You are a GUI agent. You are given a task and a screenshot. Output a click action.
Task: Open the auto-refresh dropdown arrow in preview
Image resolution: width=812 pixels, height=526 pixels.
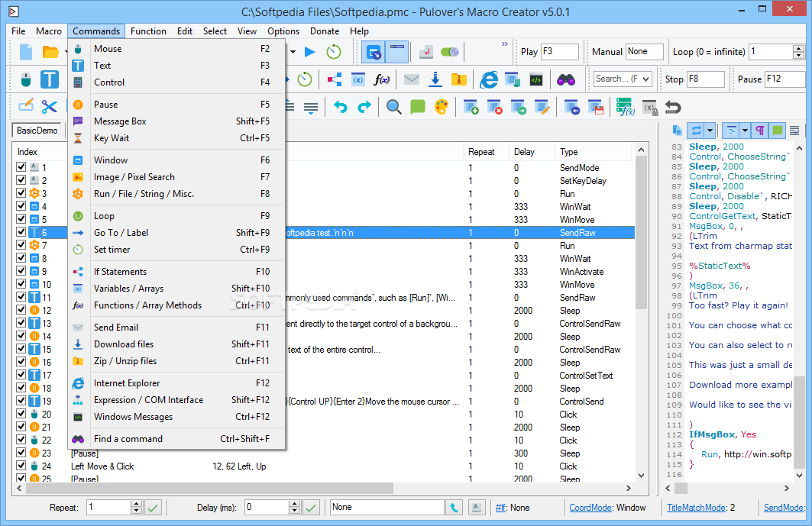click(x=710, y=131)
